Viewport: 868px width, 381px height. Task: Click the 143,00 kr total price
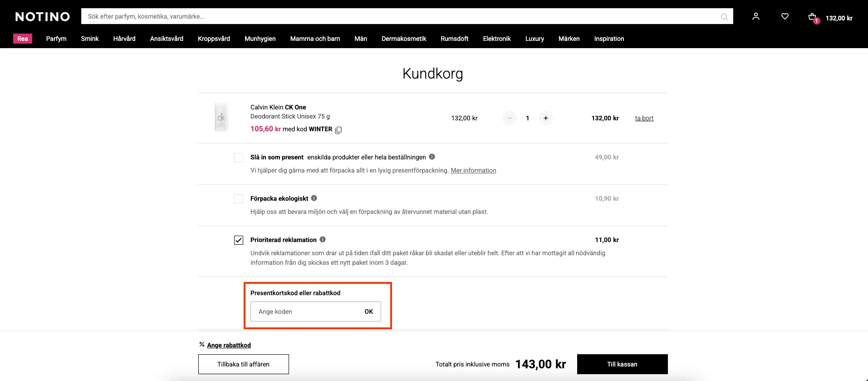540,364
